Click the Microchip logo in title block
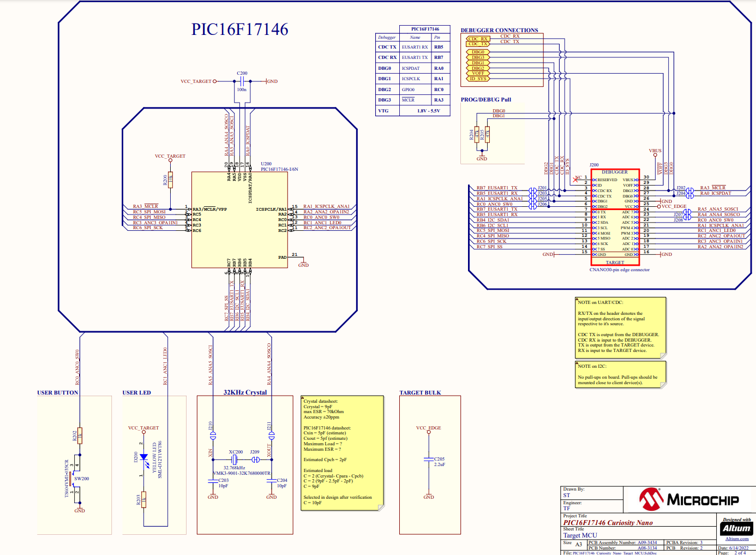 [689, 499]
